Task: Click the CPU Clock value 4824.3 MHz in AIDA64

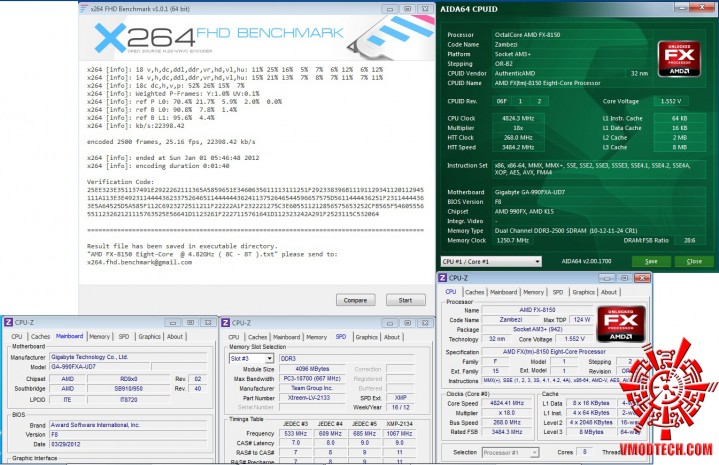Action: pos(518,118)
